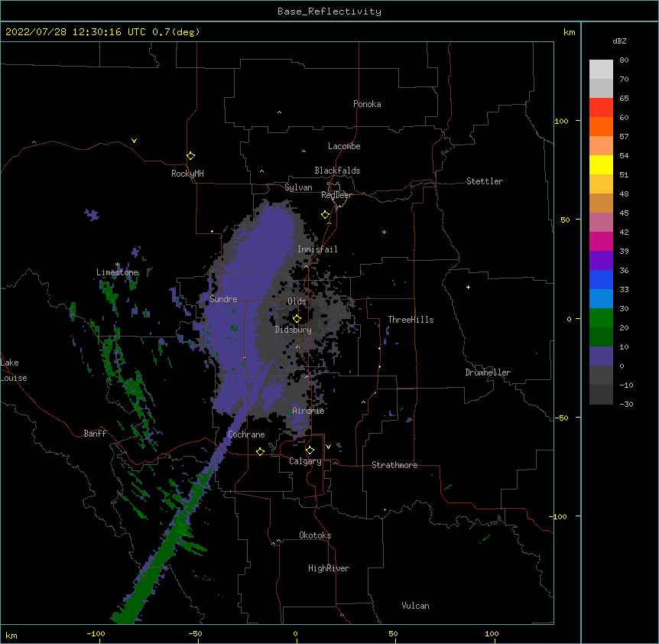Click the white asterisk marker east of Innisfail

tap(384, 232)
